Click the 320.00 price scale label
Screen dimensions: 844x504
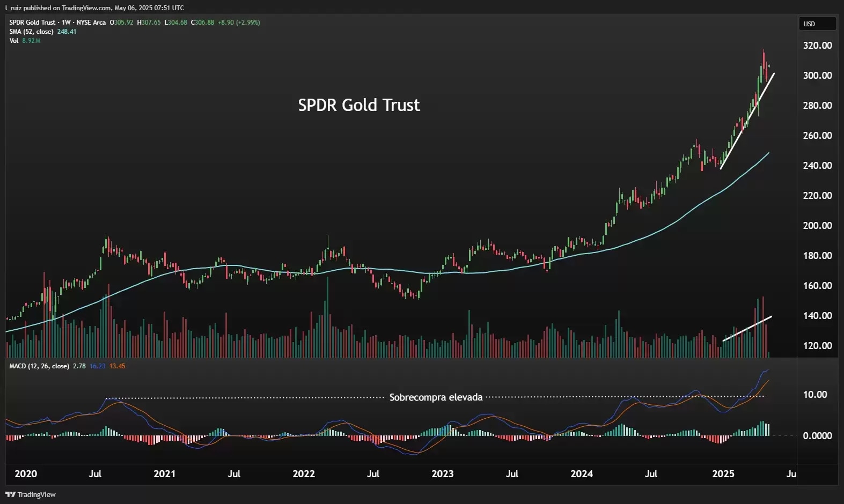817,46
